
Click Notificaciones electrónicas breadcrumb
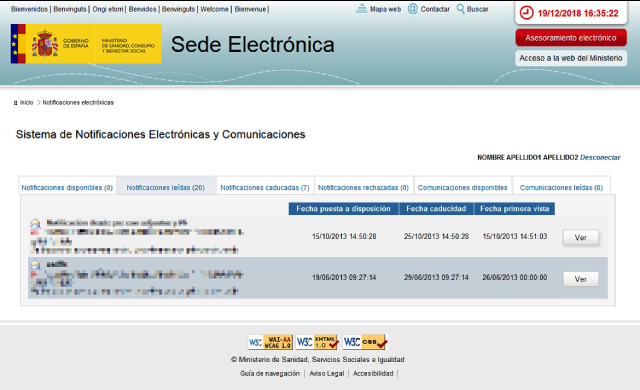pyautogui.click(x=78, y=102)
